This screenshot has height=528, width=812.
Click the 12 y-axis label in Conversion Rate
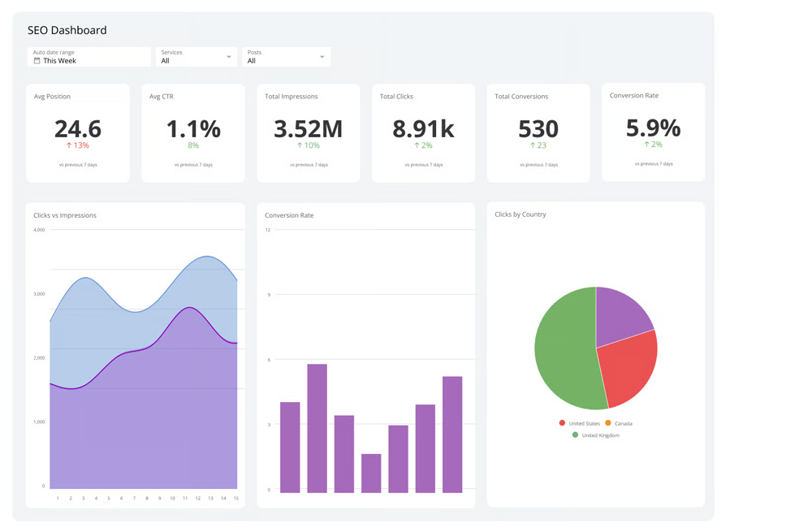point(268,230)
